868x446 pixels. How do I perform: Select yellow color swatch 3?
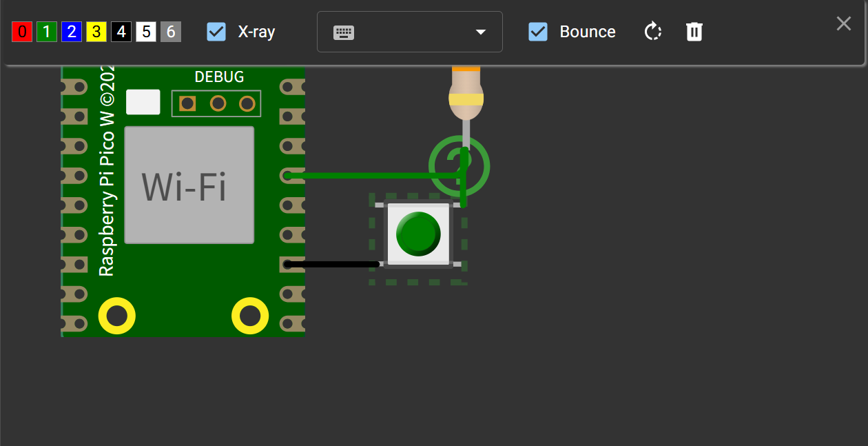pyautogui.click(x=96, y=32)
